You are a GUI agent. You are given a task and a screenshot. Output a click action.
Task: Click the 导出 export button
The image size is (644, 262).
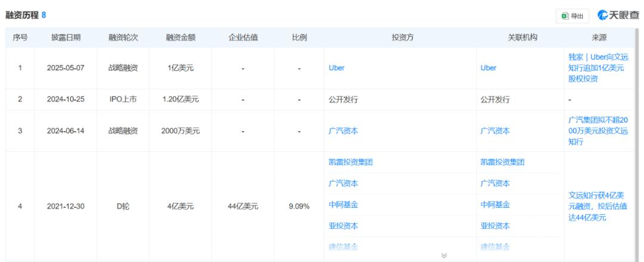pyautogui.click(x=572, y=16)
